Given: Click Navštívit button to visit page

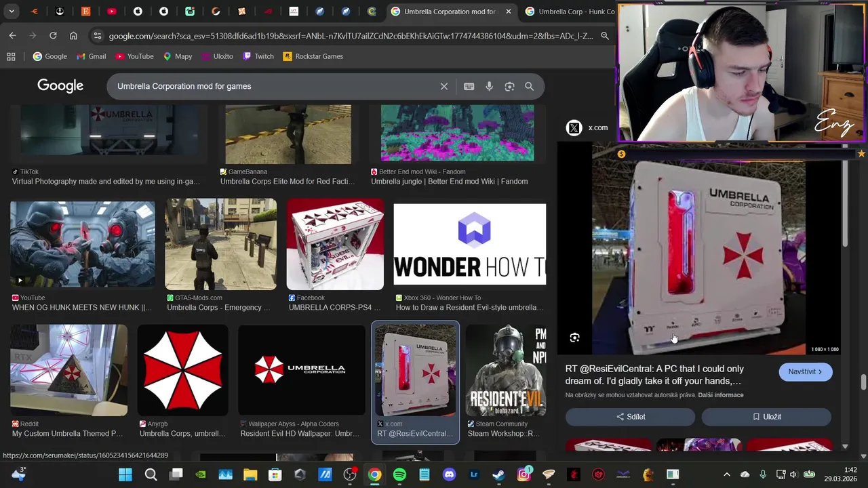Looking at the screenshot, I should point(805,371).
